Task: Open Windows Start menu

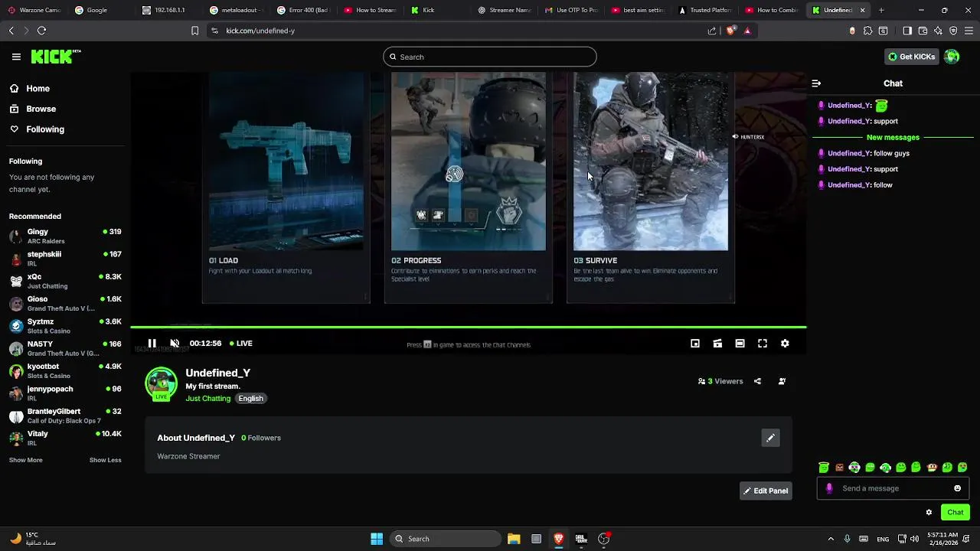Action: click(x=377, y=539)
